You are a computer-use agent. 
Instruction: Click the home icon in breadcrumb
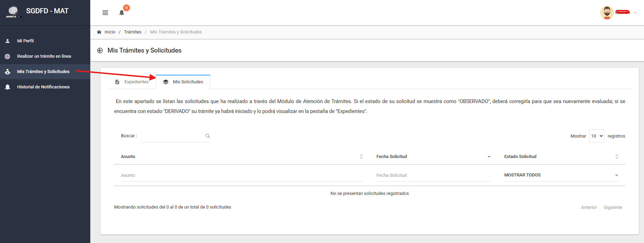click(x=99, y=32)
